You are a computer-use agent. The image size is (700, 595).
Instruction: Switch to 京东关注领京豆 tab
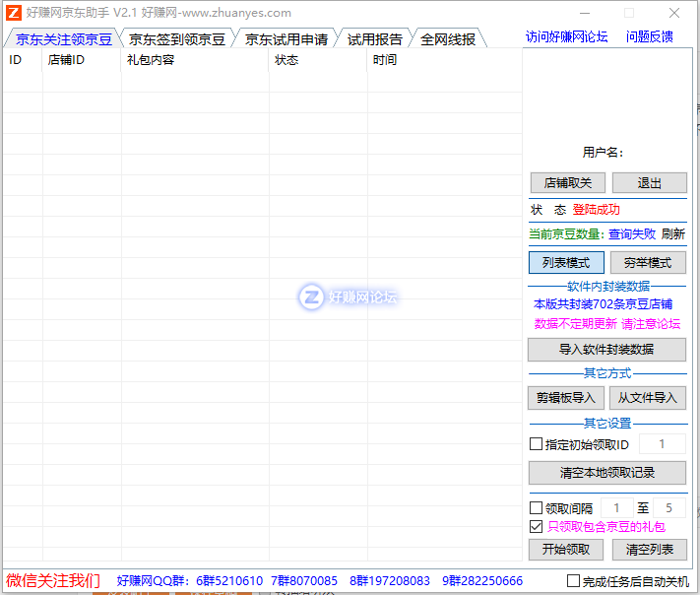(x=63, y=39)
